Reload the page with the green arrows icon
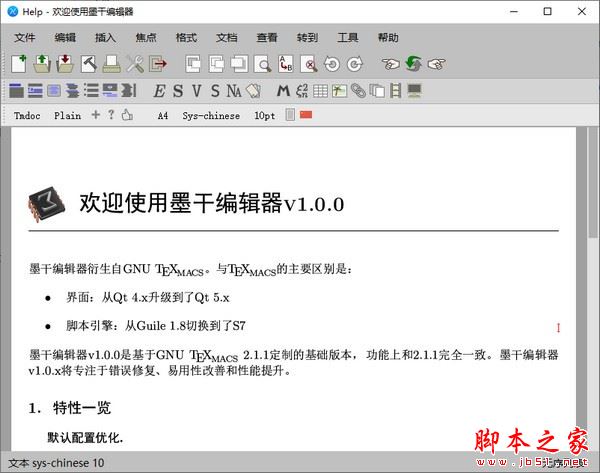Image resolution: width=600 pixels, height=473 pixels. (x=414, y=64)
